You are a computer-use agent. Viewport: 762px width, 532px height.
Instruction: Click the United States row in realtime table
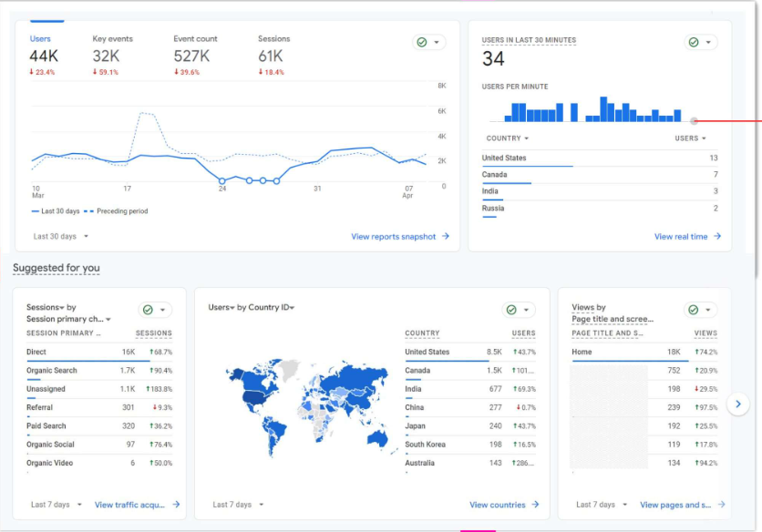(504, 159)
